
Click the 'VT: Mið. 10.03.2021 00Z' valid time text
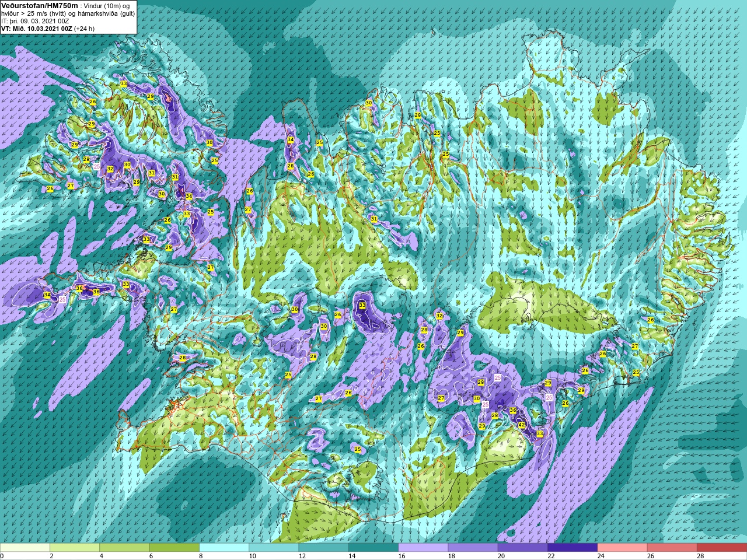coord(36,28)
